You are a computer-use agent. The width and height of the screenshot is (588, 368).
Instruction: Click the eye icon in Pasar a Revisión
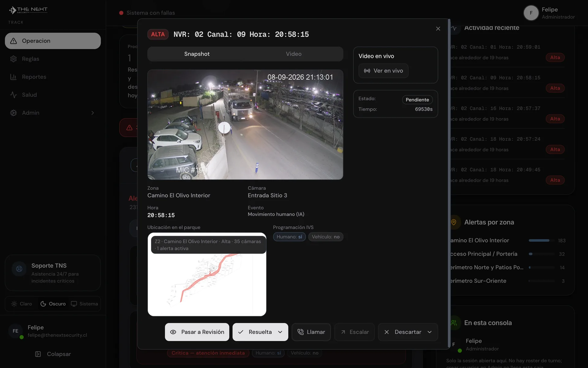[173, 332]
